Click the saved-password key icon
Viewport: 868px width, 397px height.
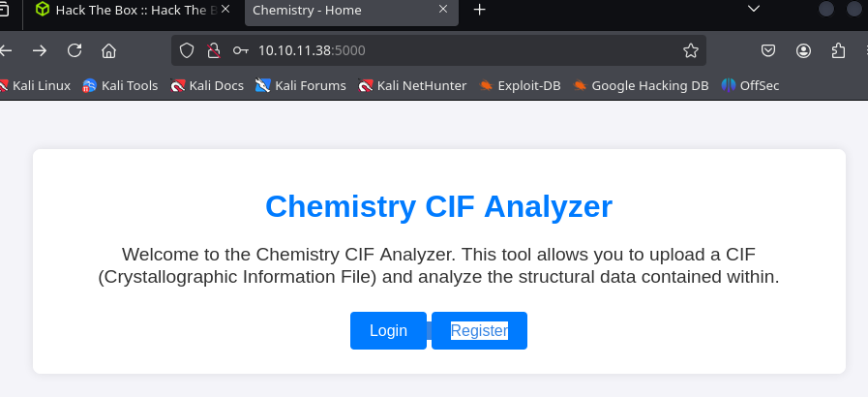[240, 50]
